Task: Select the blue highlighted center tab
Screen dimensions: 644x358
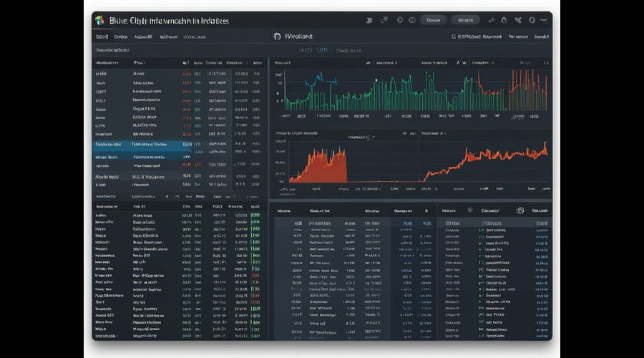Action: (x=323, y=50)
